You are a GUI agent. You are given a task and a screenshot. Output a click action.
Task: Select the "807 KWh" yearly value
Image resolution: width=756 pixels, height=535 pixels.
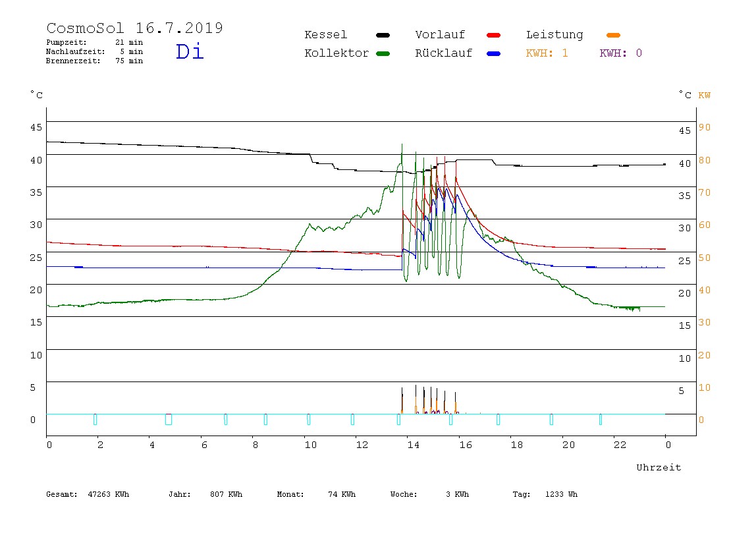pyautogui.click(x=226, y=494)
